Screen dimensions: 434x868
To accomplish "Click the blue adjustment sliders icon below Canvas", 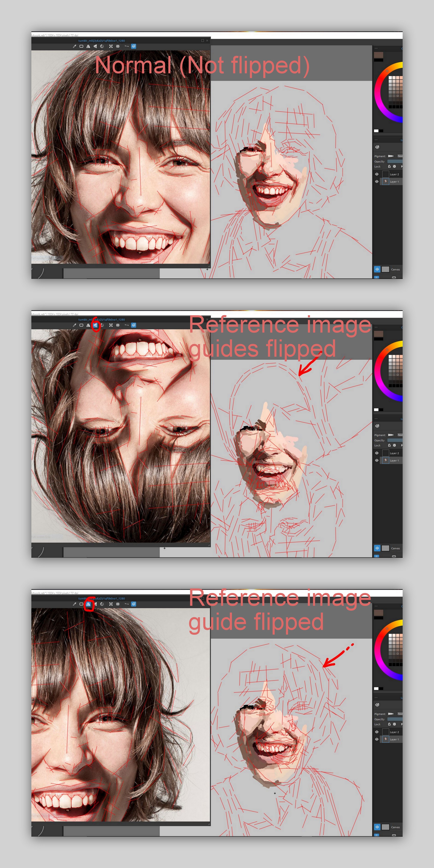I will coord(377,278).
